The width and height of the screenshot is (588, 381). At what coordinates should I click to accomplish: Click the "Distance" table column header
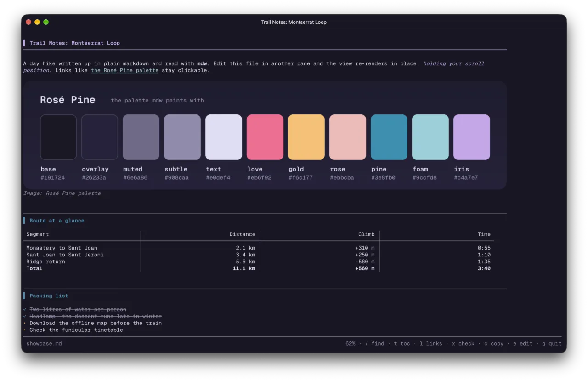point(243,234)
